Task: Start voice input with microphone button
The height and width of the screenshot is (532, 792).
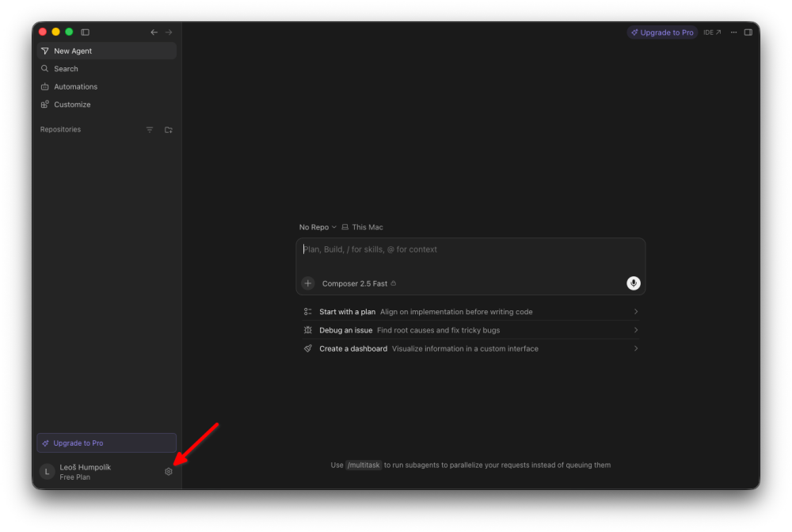Action: point(634,283)
